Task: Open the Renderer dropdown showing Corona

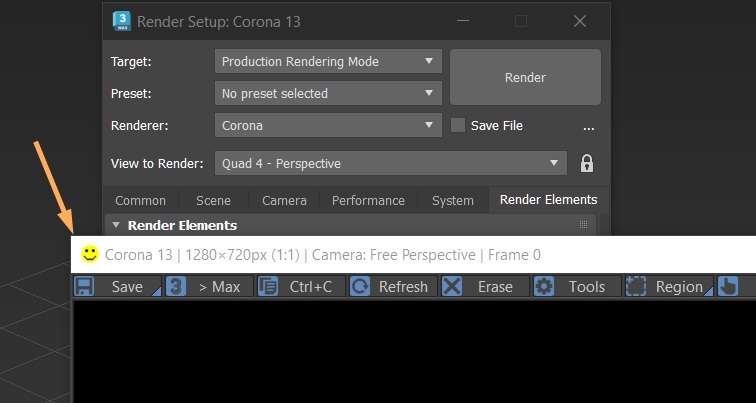Action: point(329,126)
